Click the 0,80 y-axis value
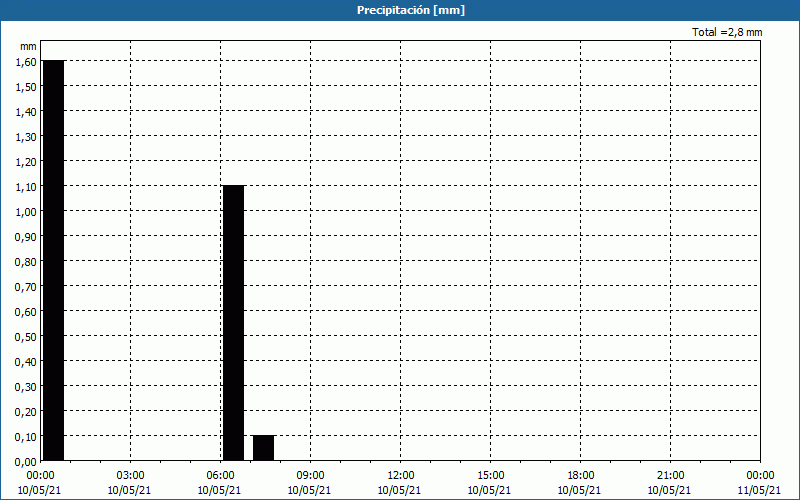 click(26, 262)
